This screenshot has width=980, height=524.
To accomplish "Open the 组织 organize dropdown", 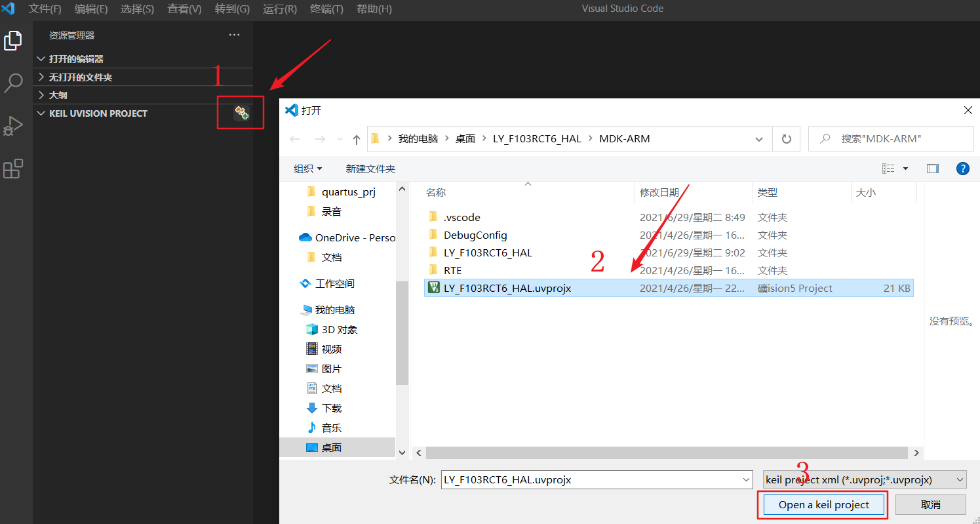I will 308,169.
